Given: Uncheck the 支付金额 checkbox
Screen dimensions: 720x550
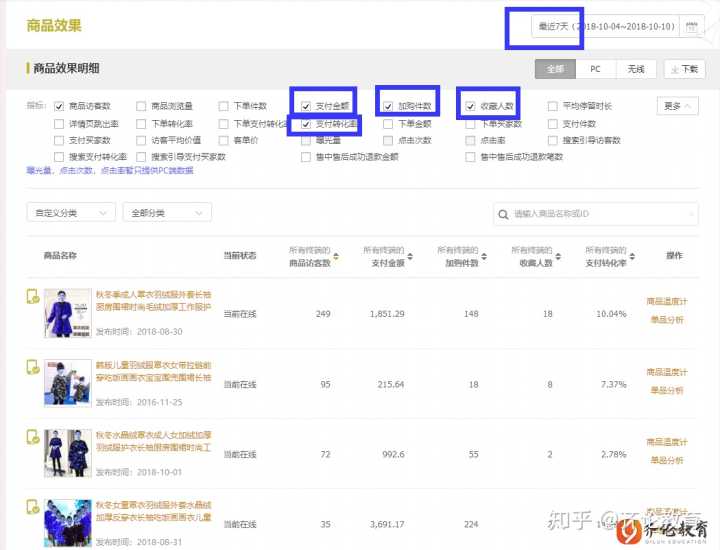Looking at the screenshot, I should click(x=307, y=105).
